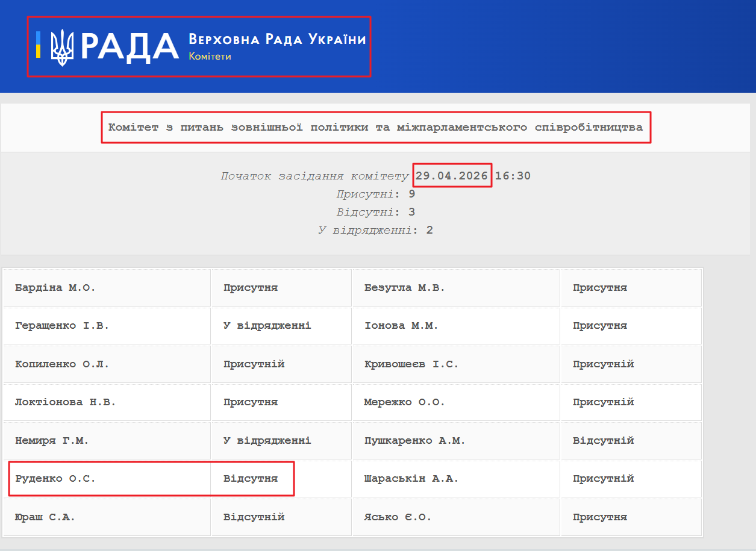Select the name Юраш С.А.
756x551 pixels.
[x=45, y=517]
